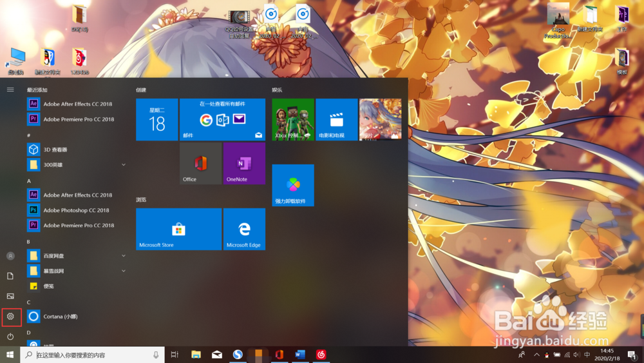Image resolution: width=644 pixels, height=363 pixels.
Task: Open Task View from taskbar
Action: (x=175, y=355)
